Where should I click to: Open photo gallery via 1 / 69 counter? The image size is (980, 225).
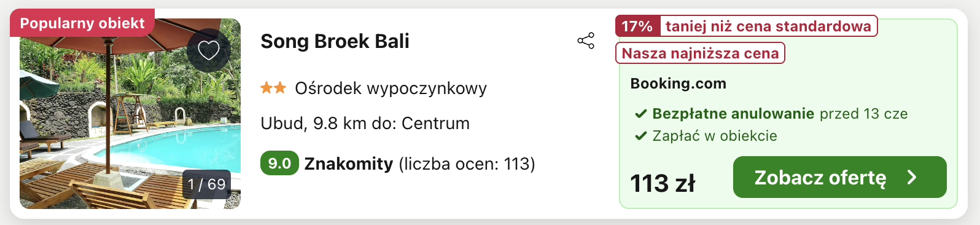click(x=206, y=184)
